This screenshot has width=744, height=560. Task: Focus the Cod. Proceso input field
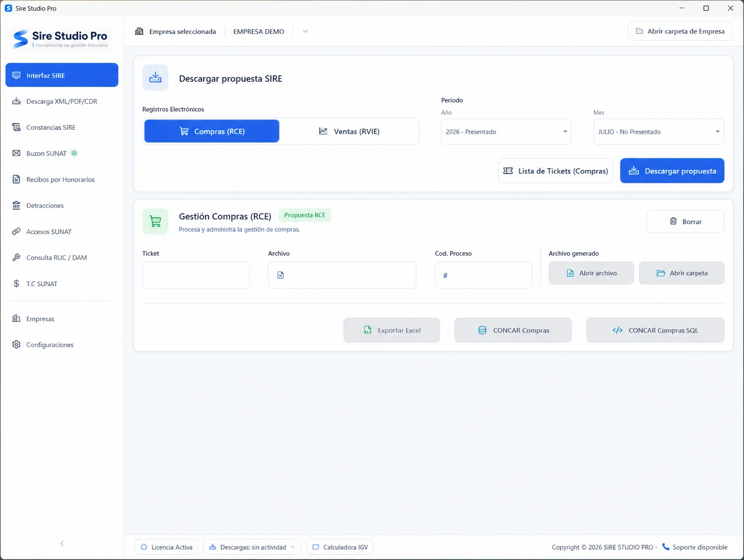pos(483,275)
